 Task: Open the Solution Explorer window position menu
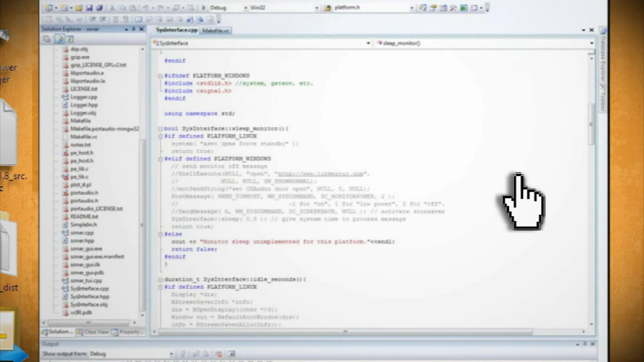(x=126, y=29)
